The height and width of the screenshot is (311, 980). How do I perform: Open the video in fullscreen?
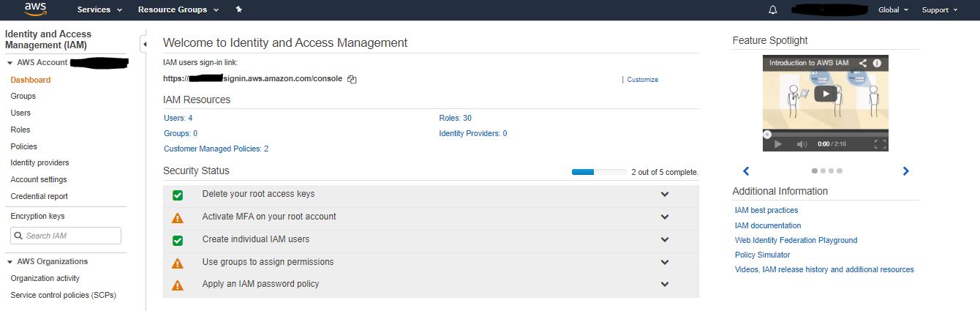click(x=881, y=144)
